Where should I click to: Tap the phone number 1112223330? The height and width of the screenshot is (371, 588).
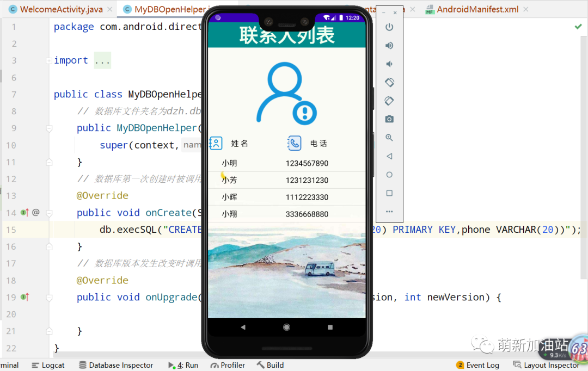pos(307,197)
